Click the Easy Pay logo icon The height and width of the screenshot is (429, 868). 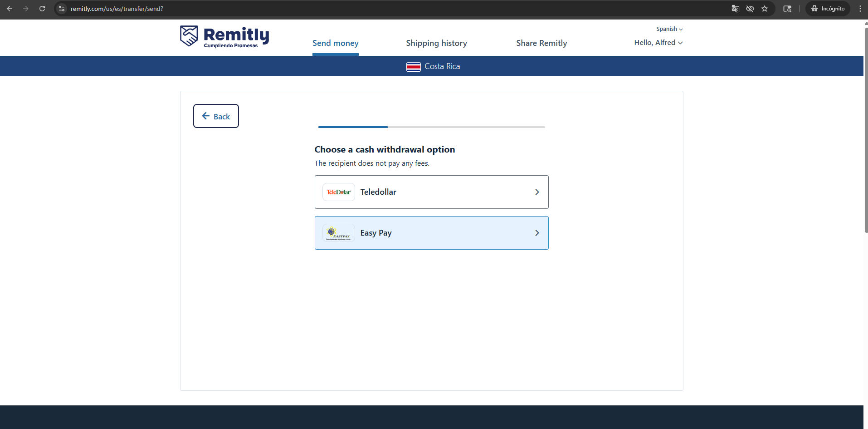339,233
